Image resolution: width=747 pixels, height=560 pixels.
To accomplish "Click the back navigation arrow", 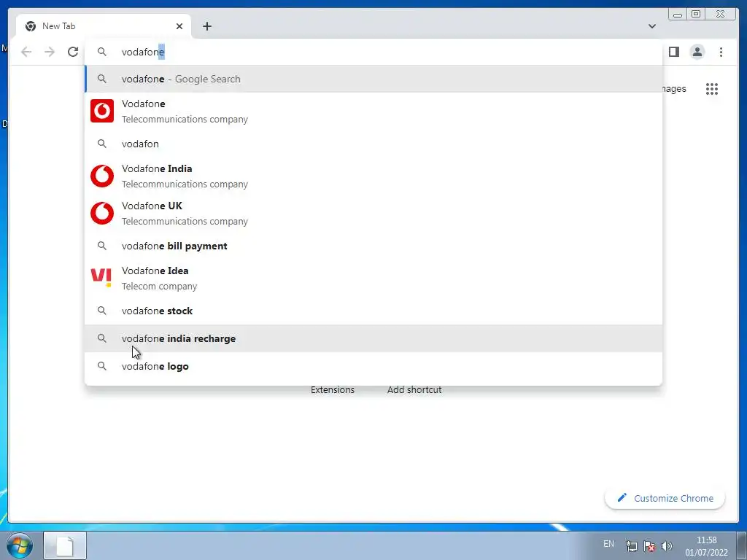I will pos(26,52).
